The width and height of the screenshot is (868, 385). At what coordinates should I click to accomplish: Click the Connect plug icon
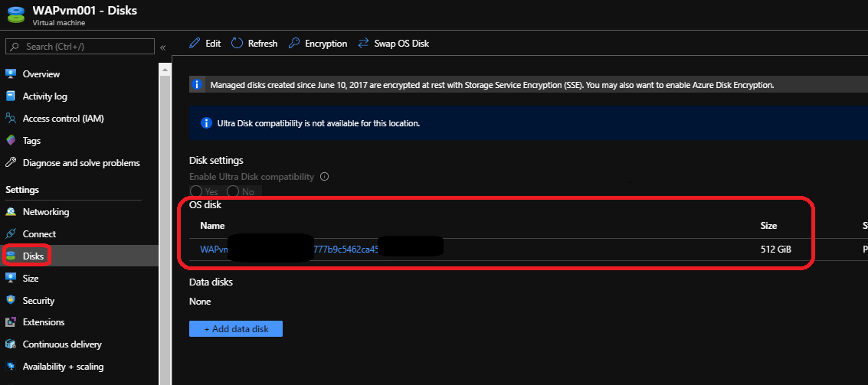pos(11,234)
